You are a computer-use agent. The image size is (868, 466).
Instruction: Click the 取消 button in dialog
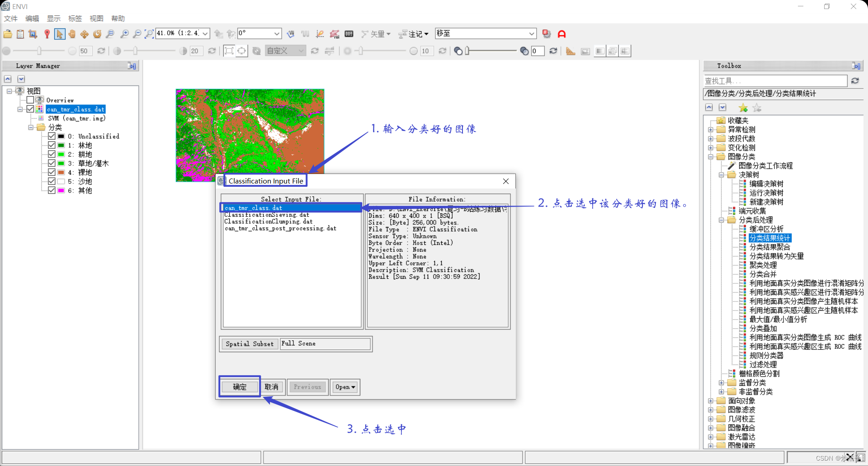[272, 387]
